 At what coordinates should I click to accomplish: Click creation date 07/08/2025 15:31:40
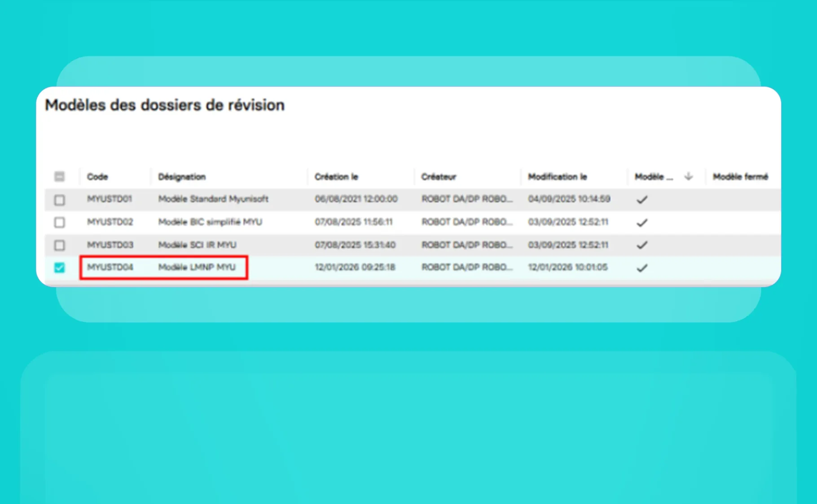tap(355, 245)
